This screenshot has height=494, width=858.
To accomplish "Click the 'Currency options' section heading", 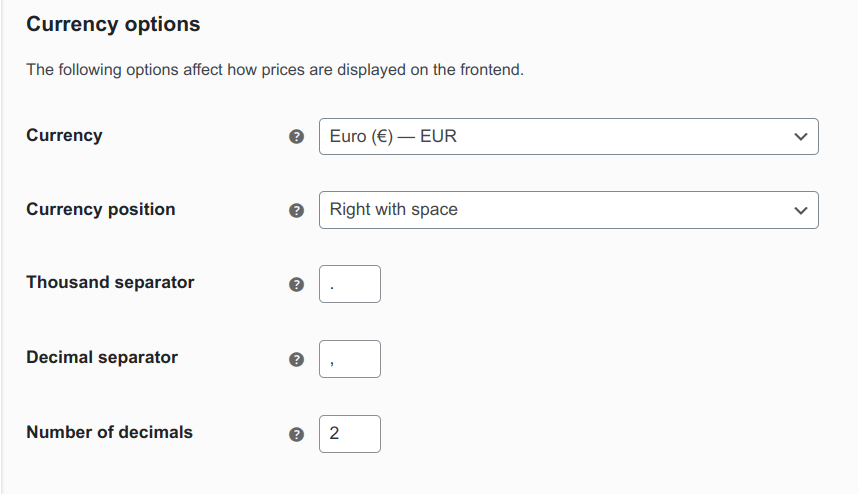I will point(113,24).
